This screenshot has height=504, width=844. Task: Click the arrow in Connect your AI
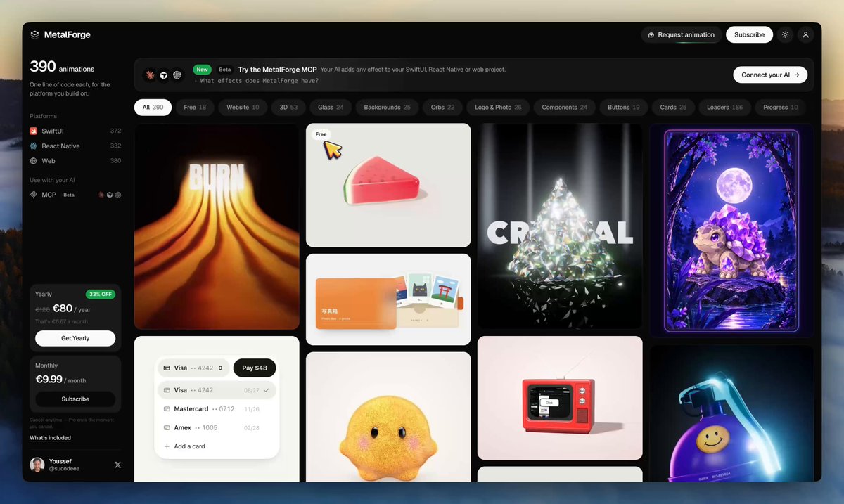point(797,75)
